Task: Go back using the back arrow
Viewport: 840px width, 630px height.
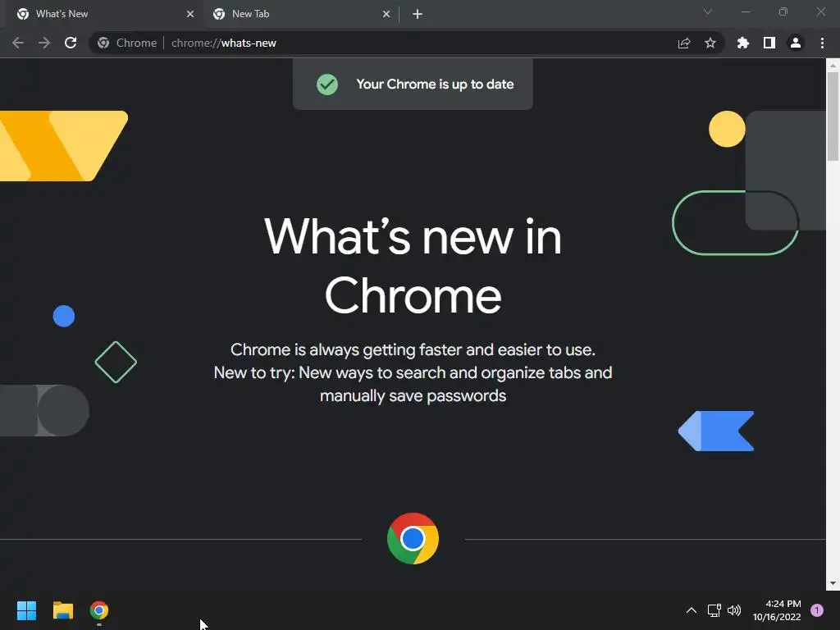Action: pyautogui.click(x=18, y=43)
